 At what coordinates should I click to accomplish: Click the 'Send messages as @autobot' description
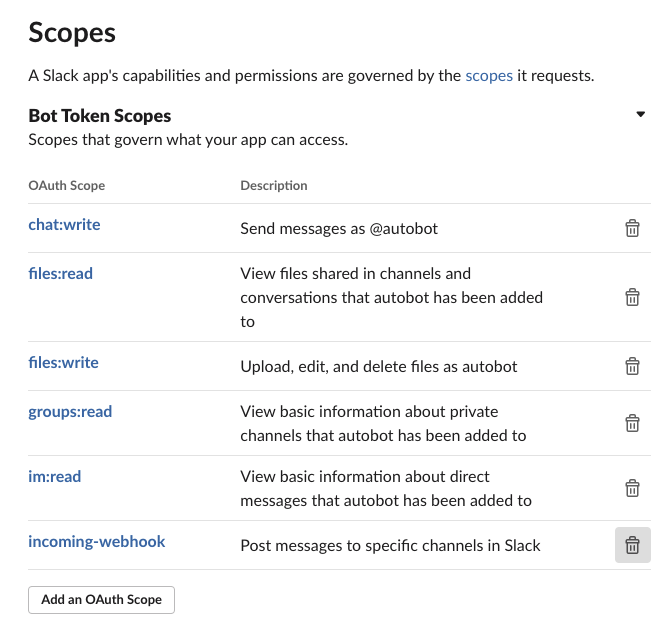[x=339, y=228]
